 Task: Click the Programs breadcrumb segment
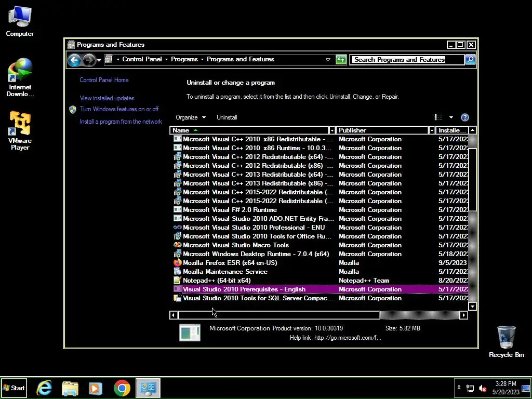[184, 59]
